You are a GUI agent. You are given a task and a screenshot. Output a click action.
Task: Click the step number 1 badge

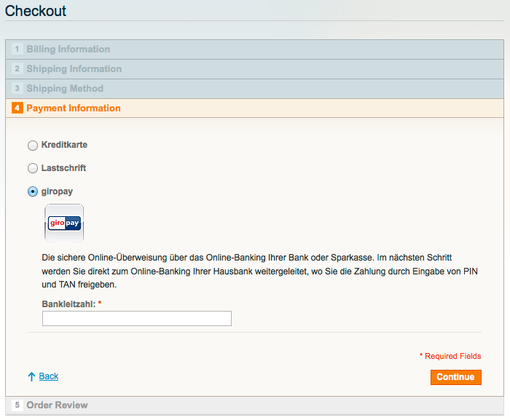17,49
